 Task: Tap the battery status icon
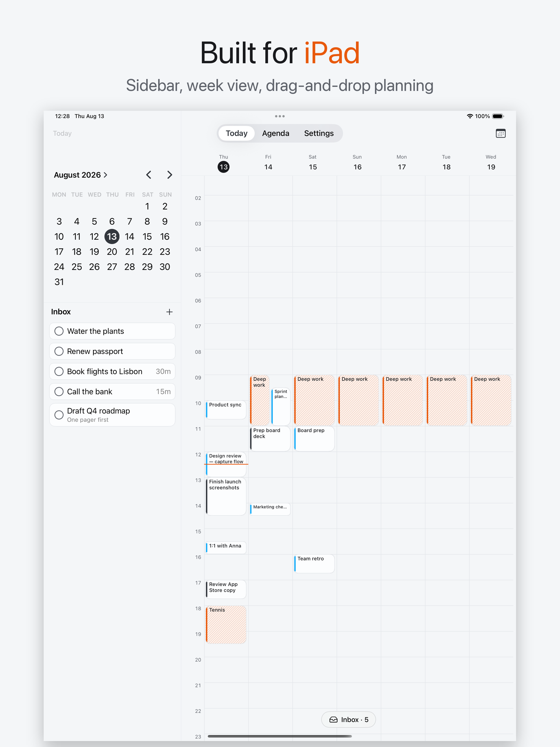click(498, 116)
